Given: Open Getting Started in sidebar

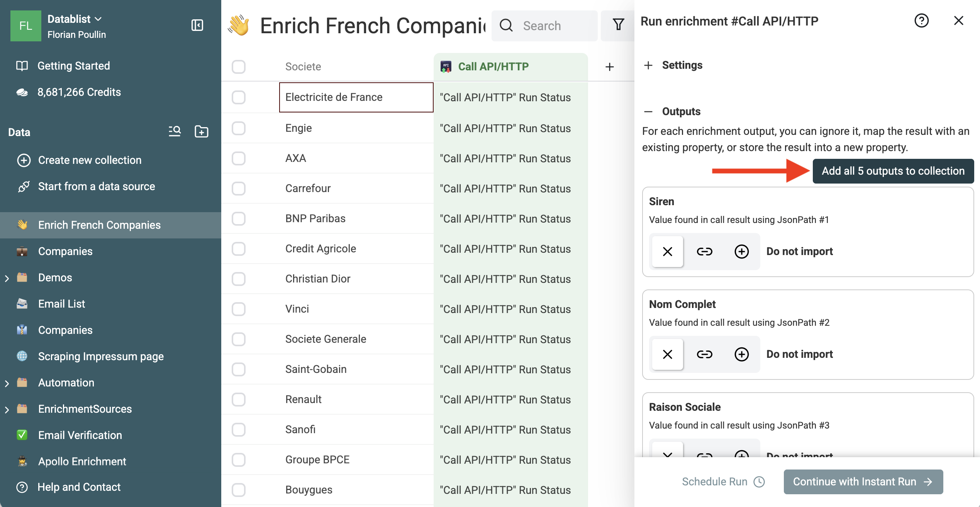Looking at the screenshot, I should pyautogui.click(x=73, y=66).
